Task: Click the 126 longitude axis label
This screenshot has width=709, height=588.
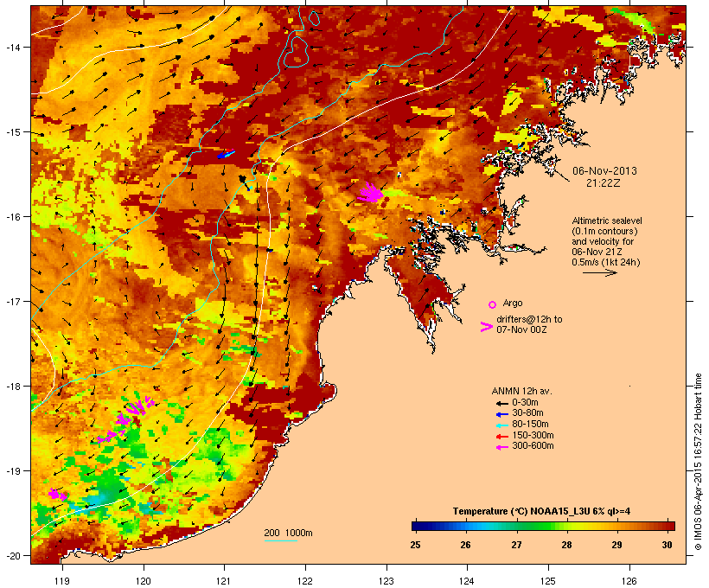Action: click(629, 581)
